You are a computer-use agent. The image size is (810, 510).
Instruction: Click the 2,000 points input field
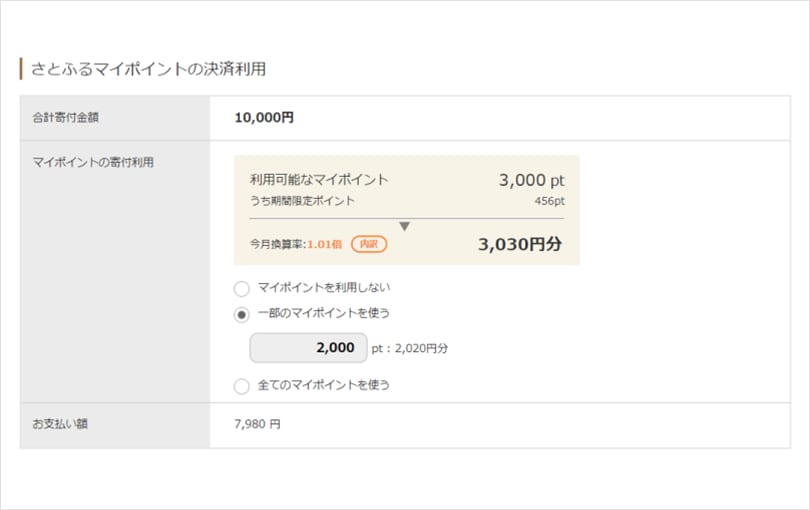click(x=308, y=348)
